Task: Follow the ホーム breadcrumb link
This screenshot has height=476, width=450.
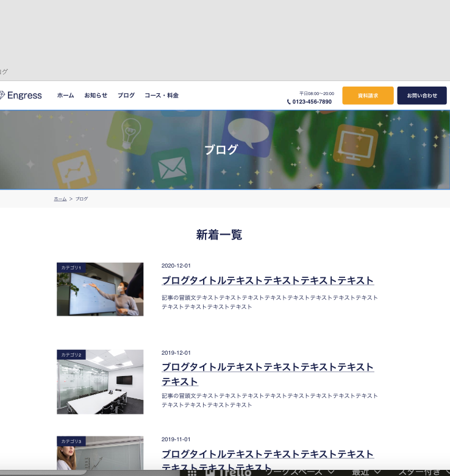Action: coord(60,199)
